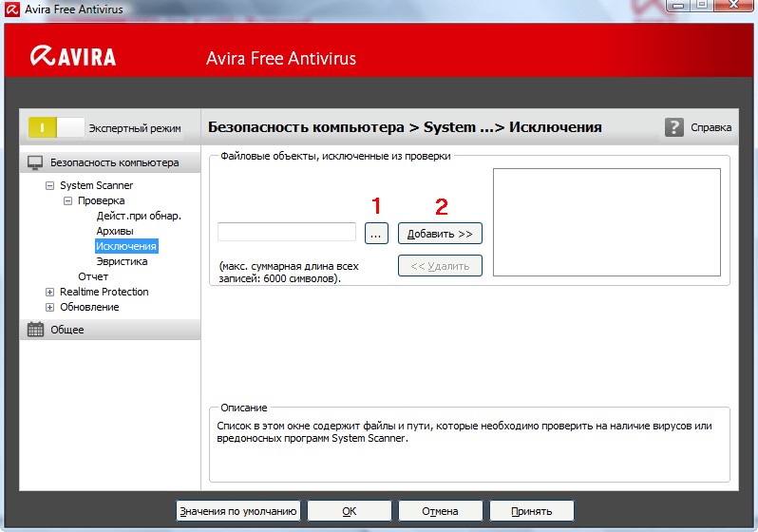This screenshot has width=758, height=532.
Task: Select Дейст.при обнар. in the tree
Action: point(139,216)
